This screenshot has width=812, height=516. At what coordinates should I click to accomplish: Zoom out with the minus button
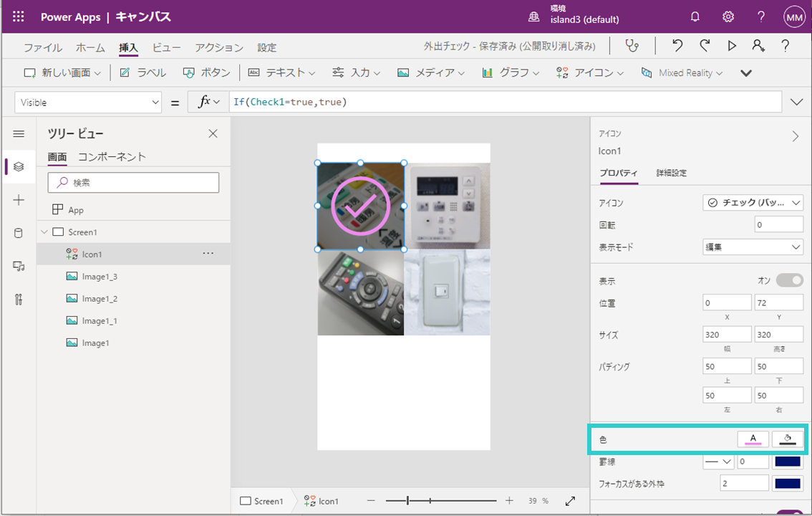click(x=371, y=500)
